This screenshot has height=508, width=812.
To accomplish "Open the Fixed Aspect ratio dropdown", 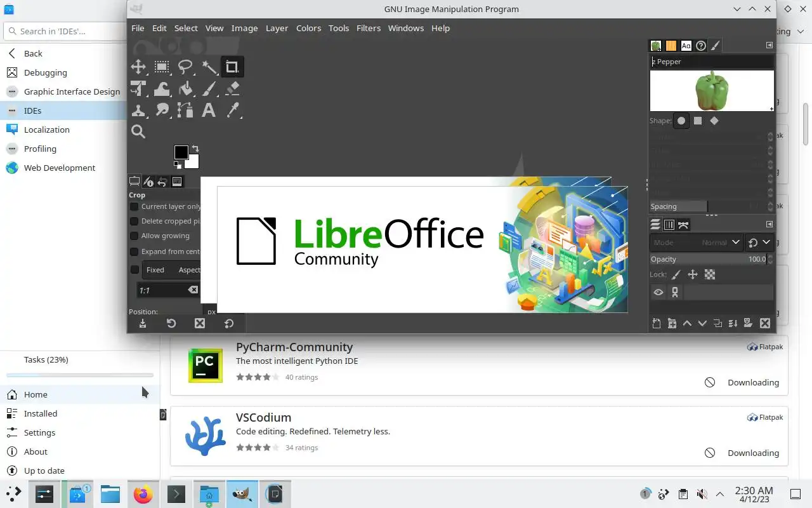I will pyautogui.click(x=171, y=270).
